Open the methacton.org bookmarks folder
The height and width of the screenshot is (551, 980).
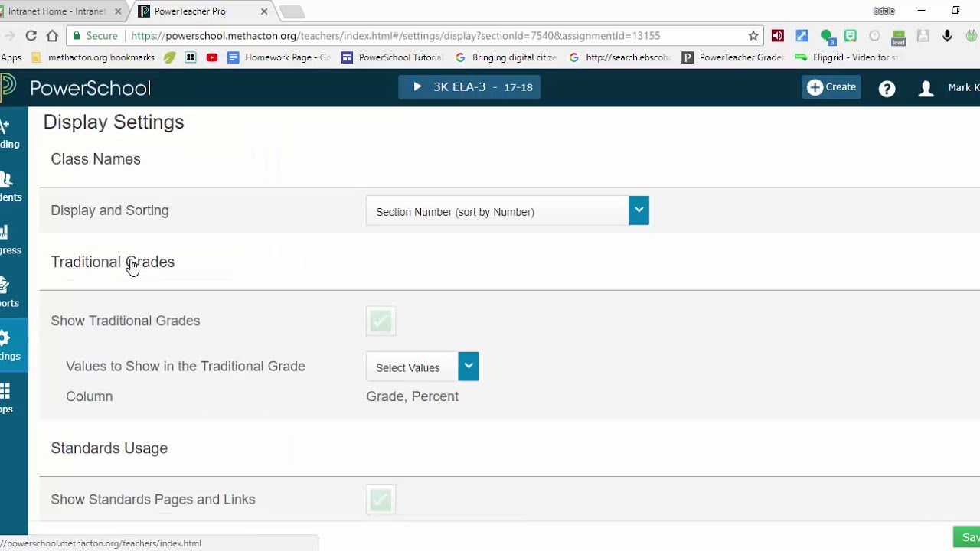[93, 57]
